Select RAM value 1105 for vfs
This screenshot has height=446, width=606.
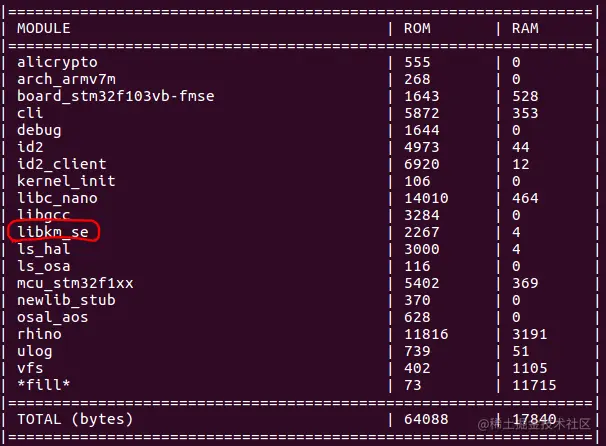[x=530, y=368]
